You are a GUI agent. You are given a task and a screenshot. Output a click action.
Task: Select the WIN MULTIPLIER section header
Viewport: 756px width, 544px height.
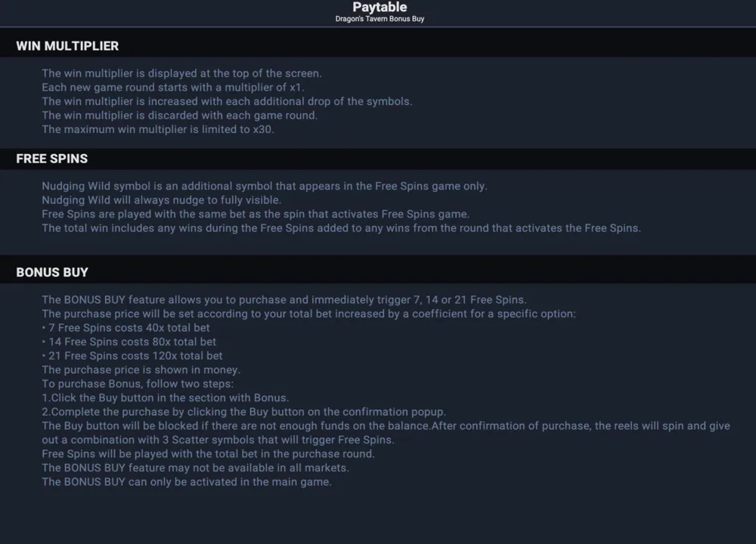coord(67,46)
